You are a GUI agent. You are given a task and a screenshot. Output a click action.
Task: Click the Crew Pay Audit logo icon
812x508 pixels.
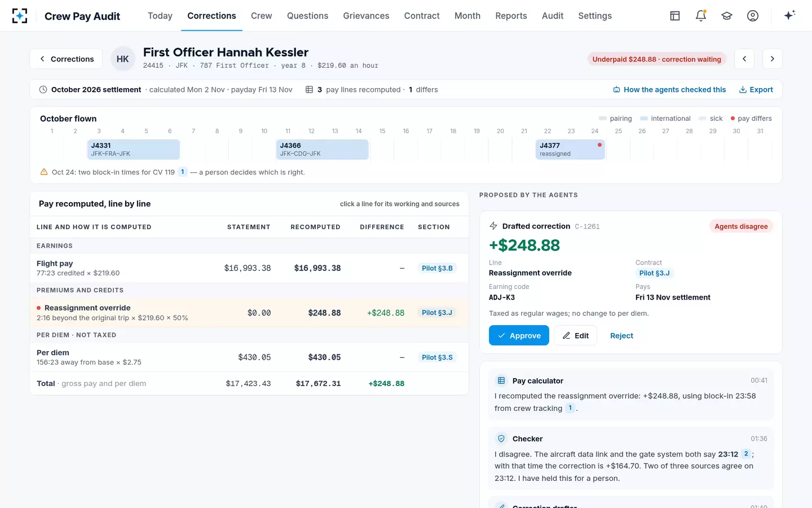coord(20,16)
